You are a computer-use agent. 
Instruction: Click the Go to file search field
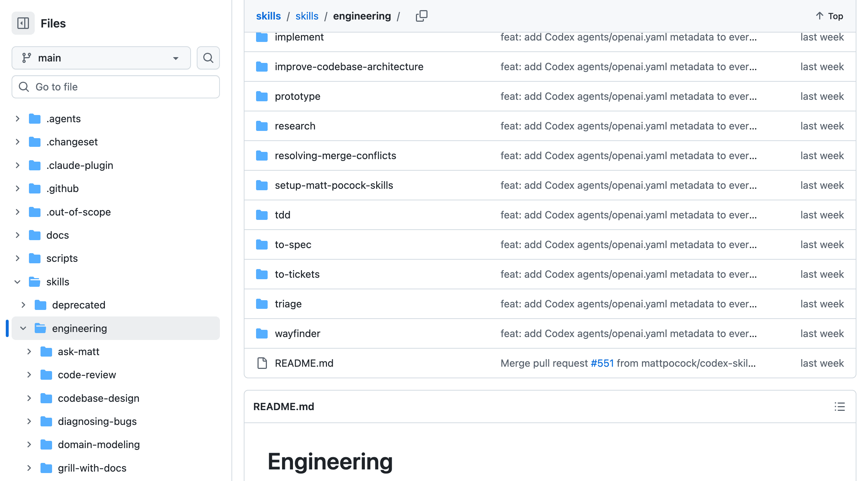pyautogui.click(x=116, y=87)
